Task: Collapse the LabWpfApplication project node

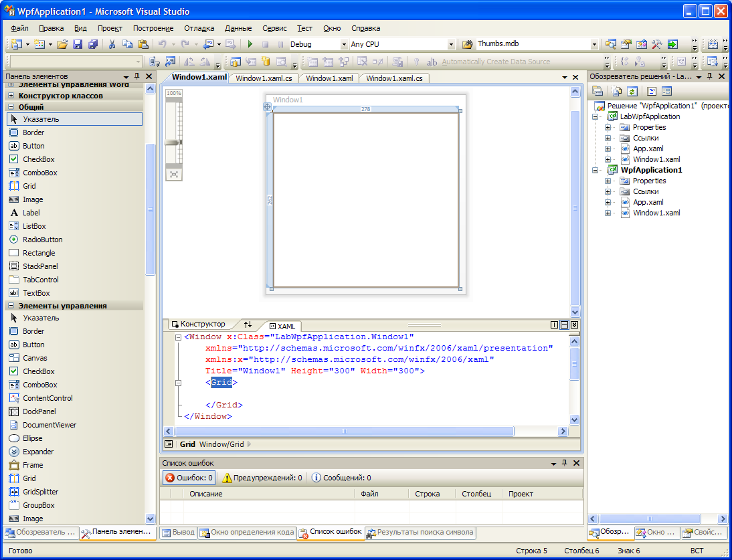Action: click(x=595, y=116)
